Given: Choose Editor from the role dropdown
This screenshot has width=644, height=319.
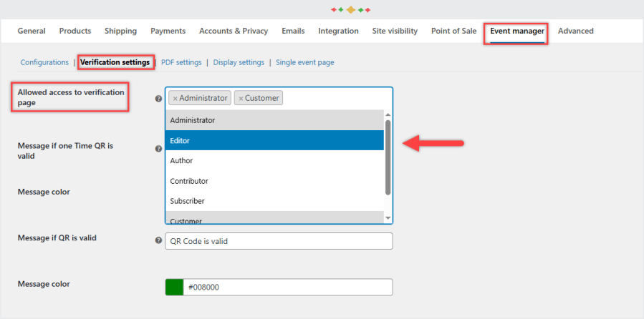Looking at the screenshot, I should tap(274, 140).
